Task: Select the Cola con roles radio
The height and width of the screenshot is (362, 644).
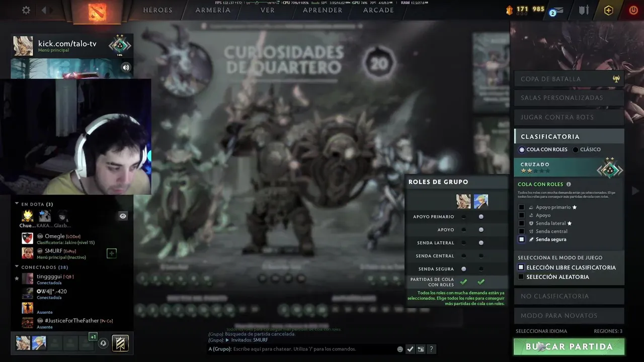Action: point(522,149)
